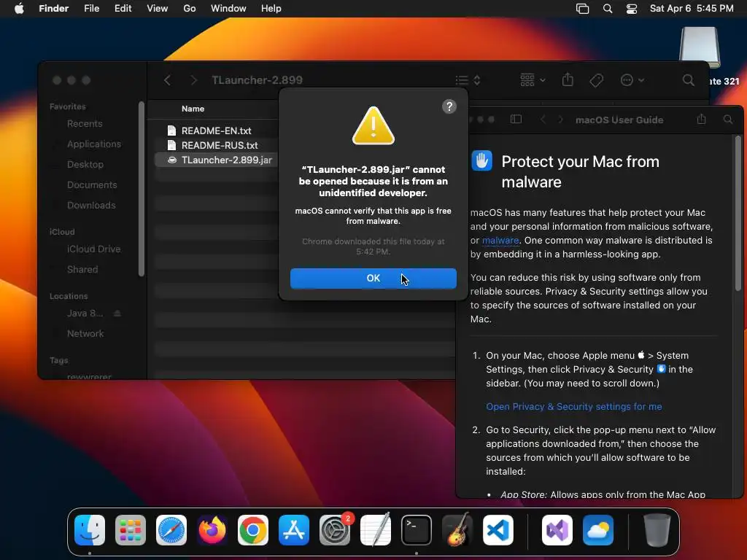Open the File menu
The height and width of the screenshot is (560, 747).
point(91,9)
